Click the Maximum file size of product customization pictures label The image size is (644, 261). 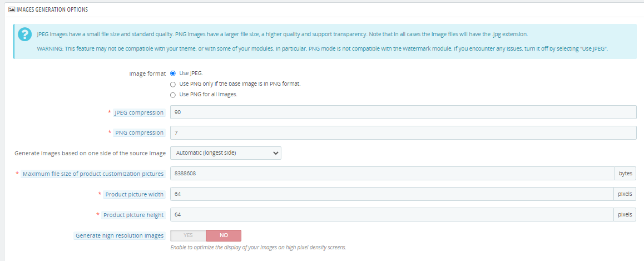coord(93,174)
